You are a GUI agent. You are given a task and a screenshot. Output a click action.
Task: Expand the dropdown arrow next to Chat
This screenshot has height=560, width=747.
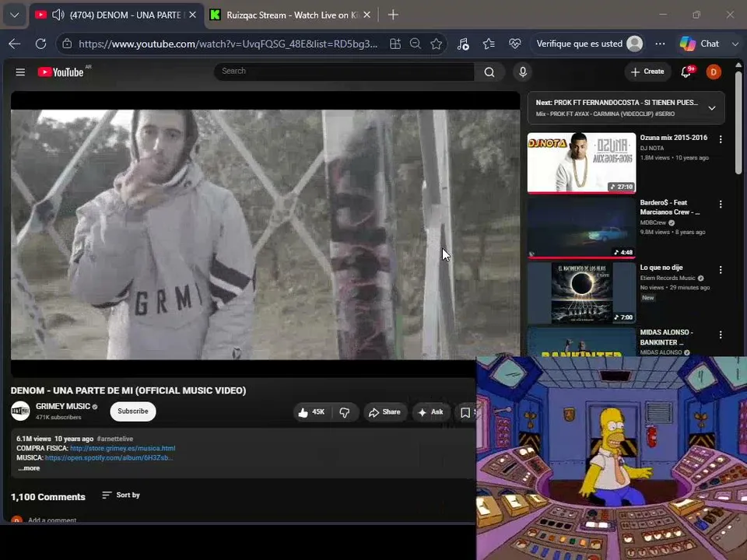tap(735, 44)
